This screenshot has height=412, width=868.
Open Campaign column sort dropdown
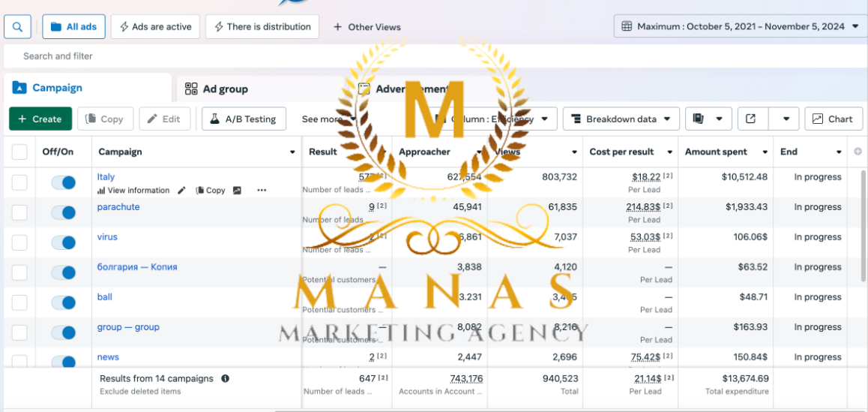point(292,152)
